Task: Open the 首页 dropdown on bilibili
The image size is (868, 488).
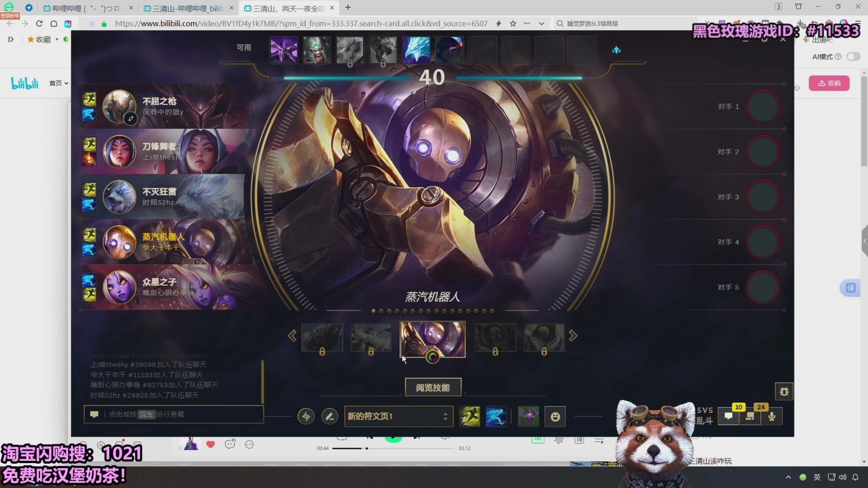Action: click(59, 83)
